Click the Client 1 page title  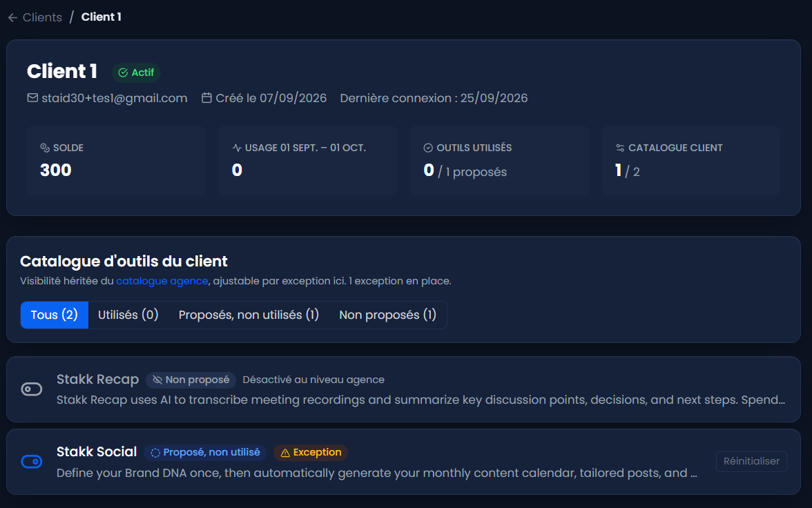(62, 72)
